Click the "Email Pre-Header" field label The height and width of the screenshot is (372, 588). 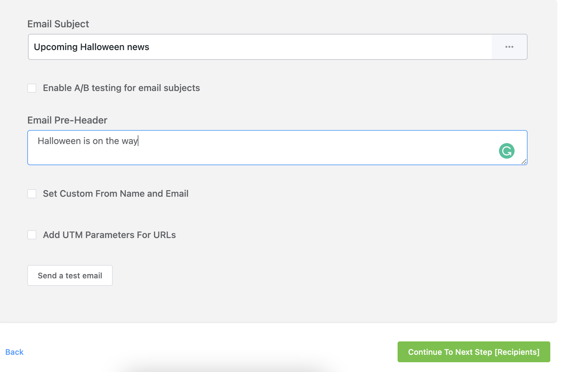coord(67,120)
